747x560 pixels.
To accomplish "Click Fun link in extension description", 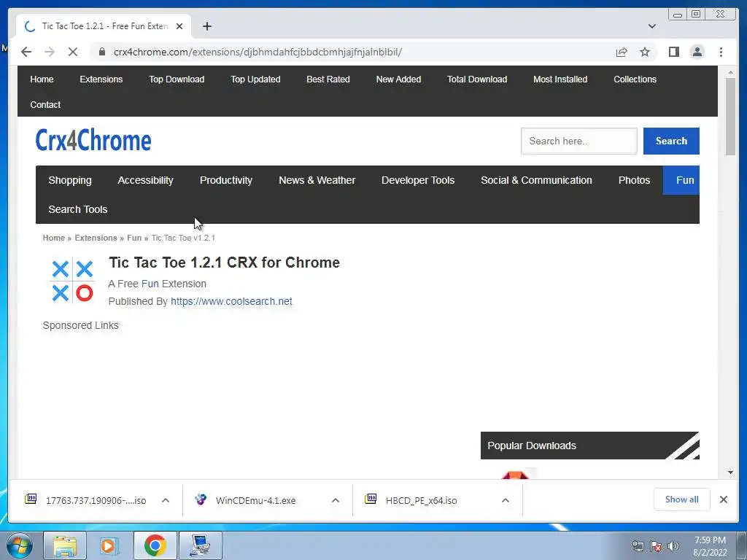I will pos(150,284).
